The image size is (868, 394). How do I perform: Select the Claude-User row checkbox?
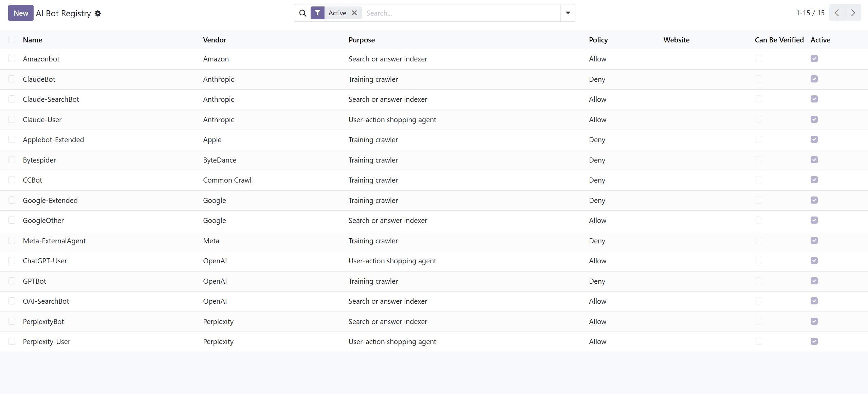(x=12, y=119)
